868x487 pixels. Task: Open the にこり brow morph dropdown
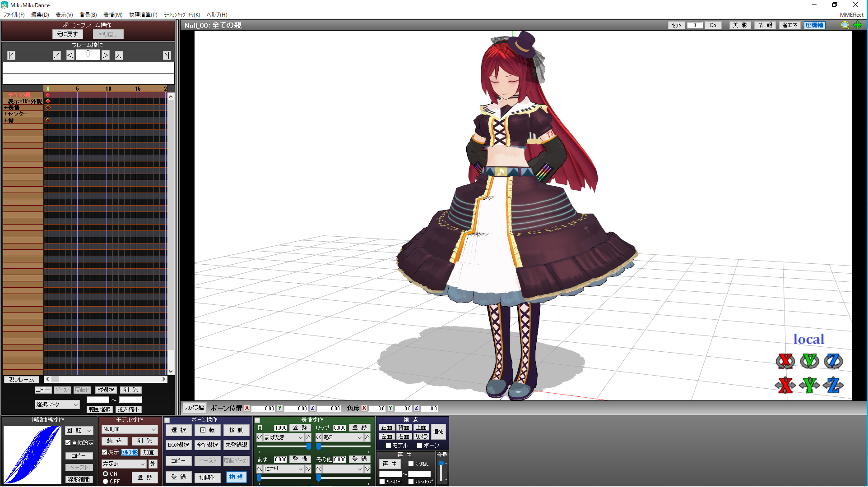coord(284,469)
